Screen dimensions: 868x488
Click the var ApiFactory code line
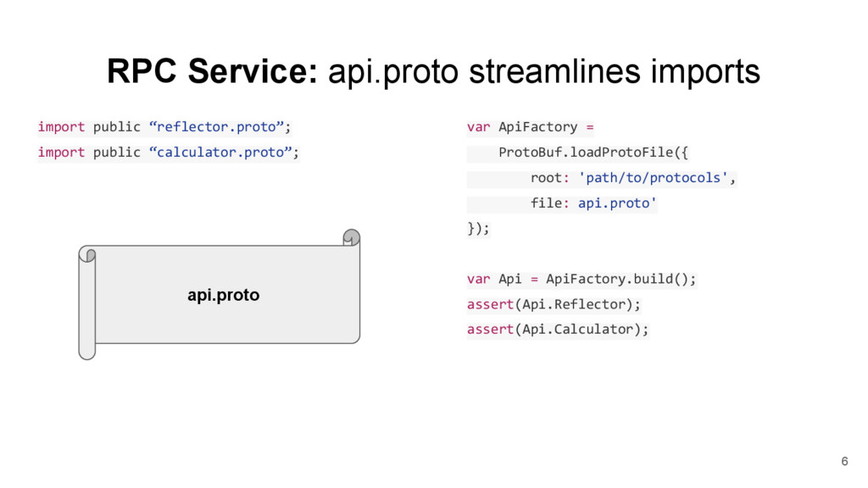[x=531, y=127]
